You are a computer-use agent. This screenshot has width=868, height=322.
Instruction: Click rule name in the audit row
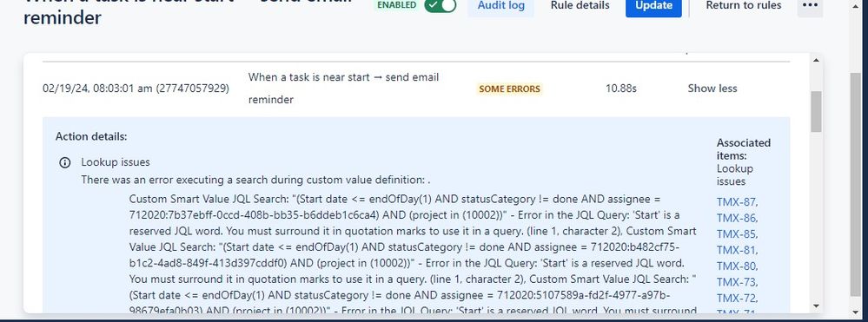tap(343, 89)
